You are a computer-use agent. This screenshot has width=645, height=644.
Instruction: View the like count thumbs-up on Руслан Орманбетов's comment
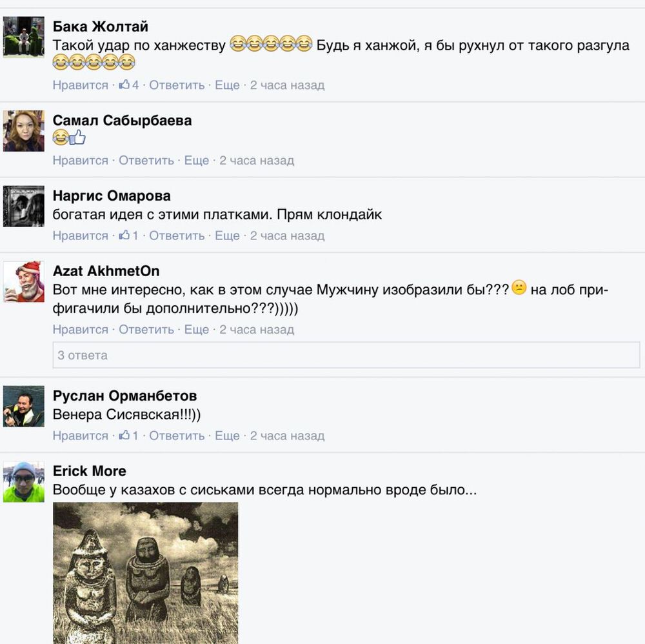(x=129, y=436)
